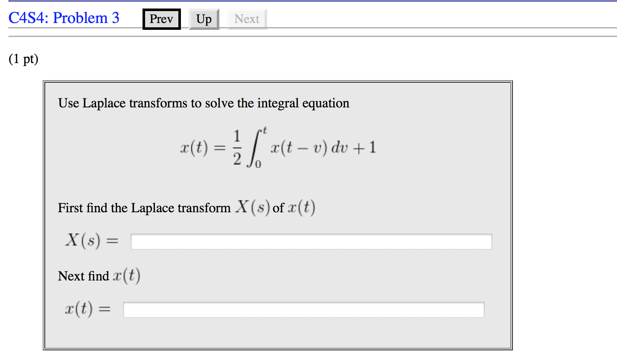Screen dimensions: 617x364
Task: Click the integral equation display
Action: 277,147
